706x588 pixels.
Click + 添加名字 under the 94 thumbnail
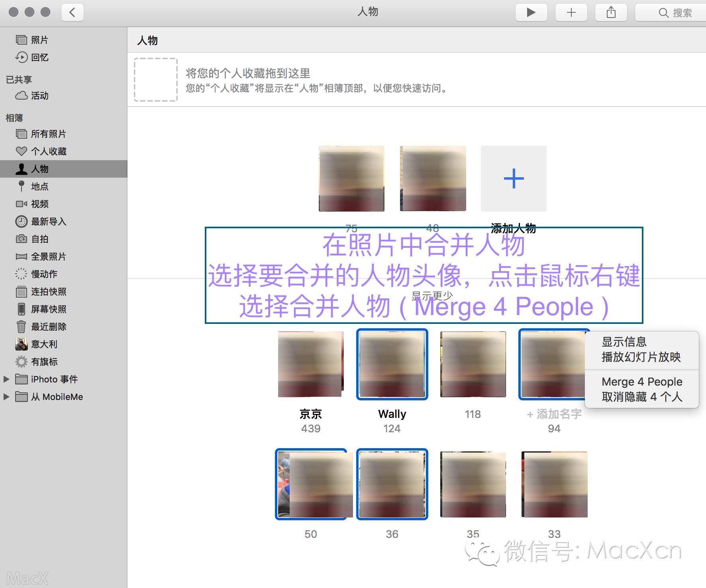tap(554, 414)
